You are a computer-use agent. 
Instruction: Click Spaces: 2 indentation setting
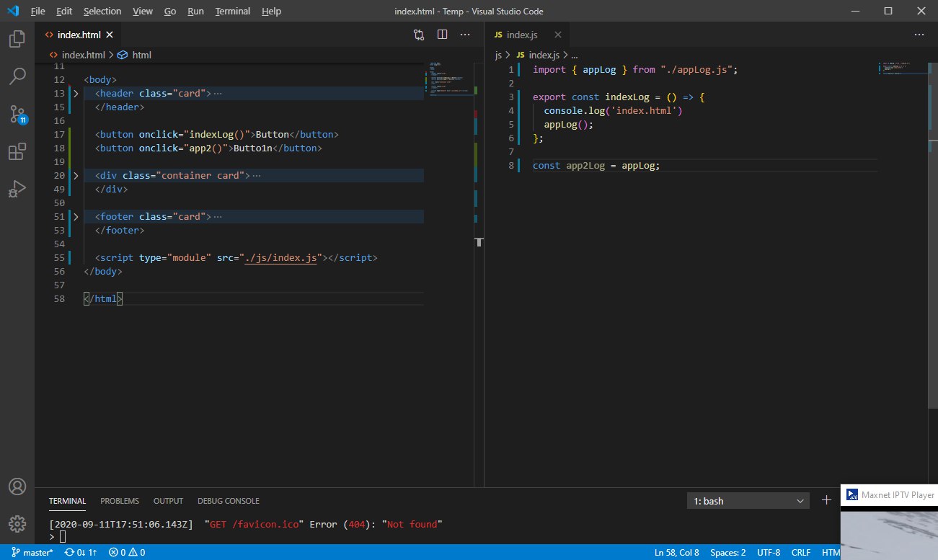(x=728, y=553)
